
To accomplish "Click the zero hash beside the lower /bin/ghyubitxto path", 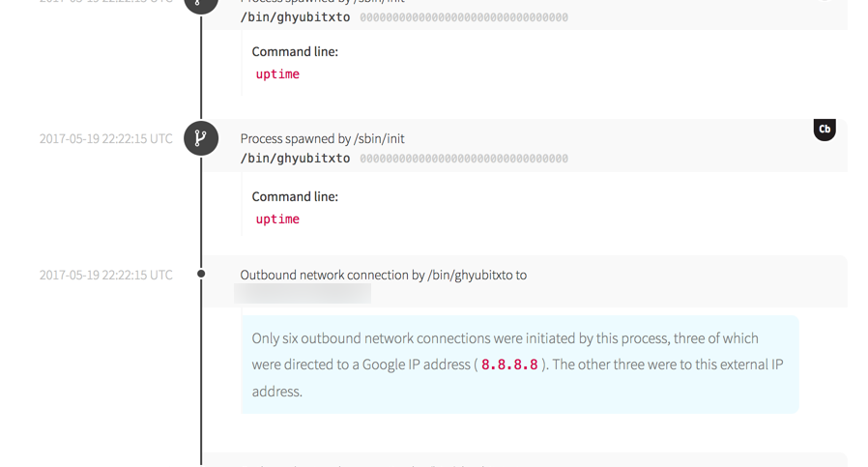I will [x=464, y=159].
